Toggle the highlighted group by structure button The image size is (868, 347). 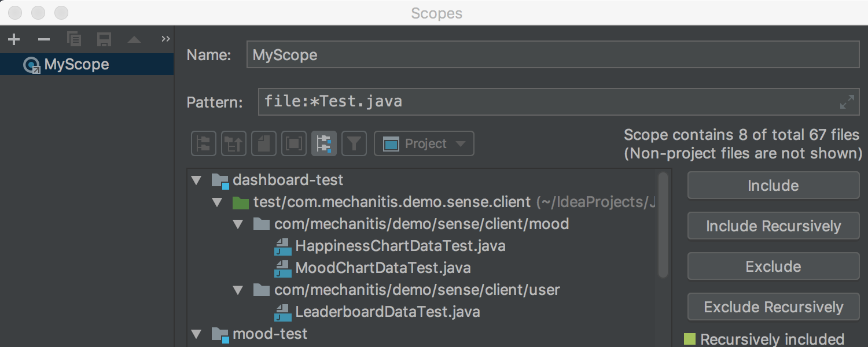pos(324,144)
